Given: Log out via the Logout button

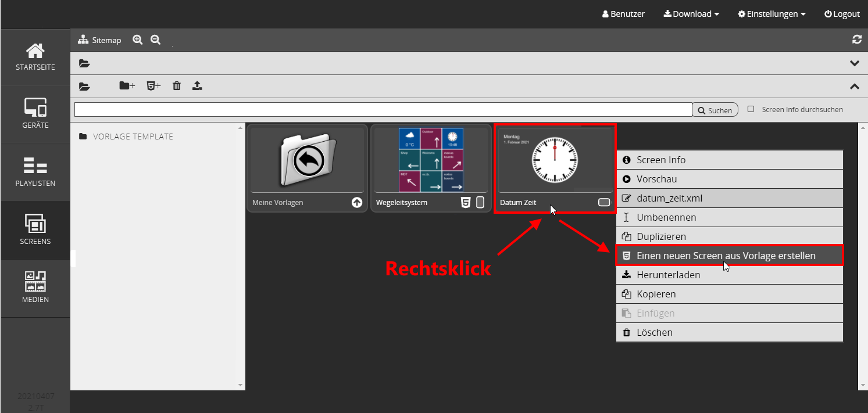Looking at the screenshot, I should [x=841, y=13].
